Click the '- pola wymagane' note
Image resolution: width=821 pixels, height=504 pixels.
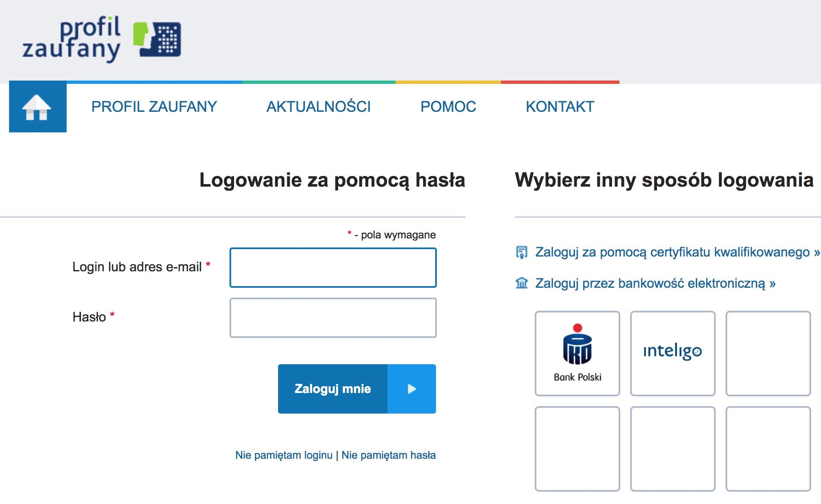point(392,235)
